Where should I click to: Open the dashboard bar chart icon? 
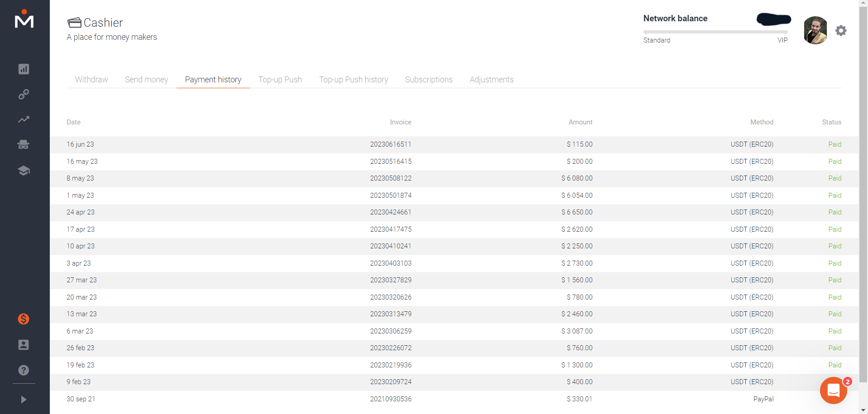tap(24, 69)
